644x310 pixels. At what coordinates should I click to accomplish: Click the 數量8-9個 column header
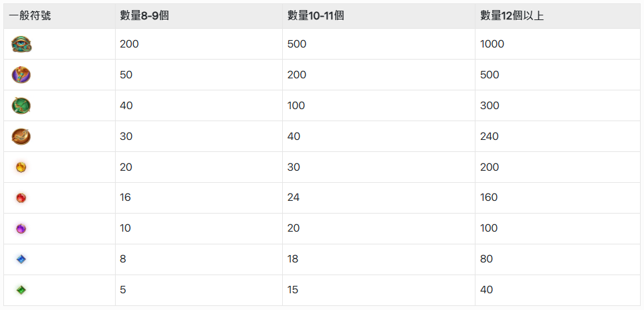144,15
